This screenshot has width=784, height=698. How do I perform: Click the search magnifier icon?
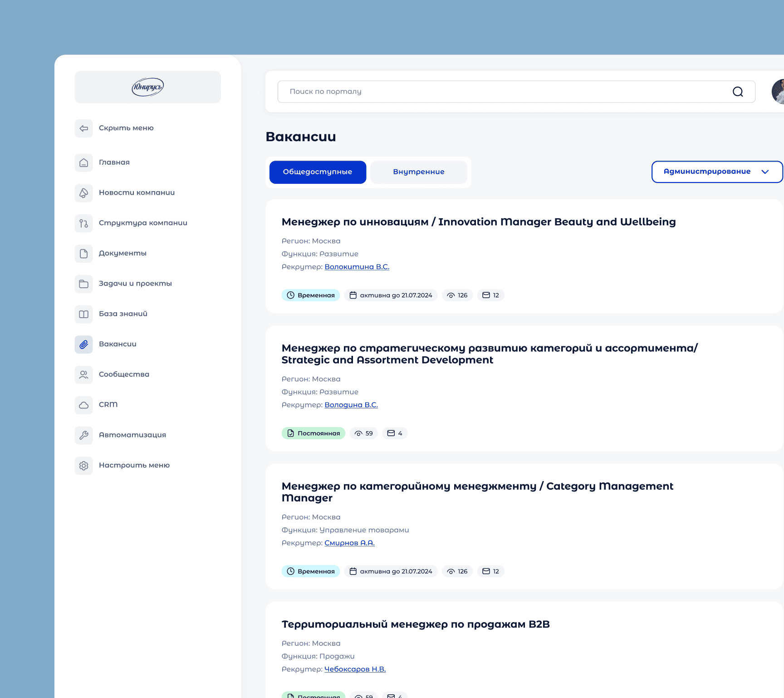(737, 92)
